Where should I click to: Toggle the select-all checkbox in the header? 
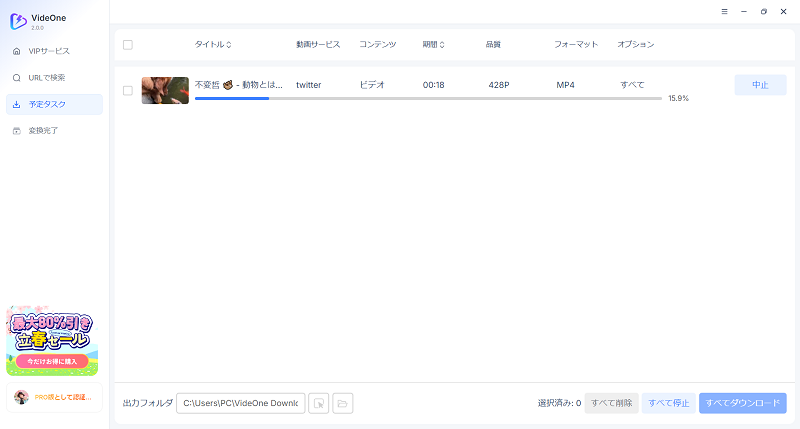[x=128, y=44]
